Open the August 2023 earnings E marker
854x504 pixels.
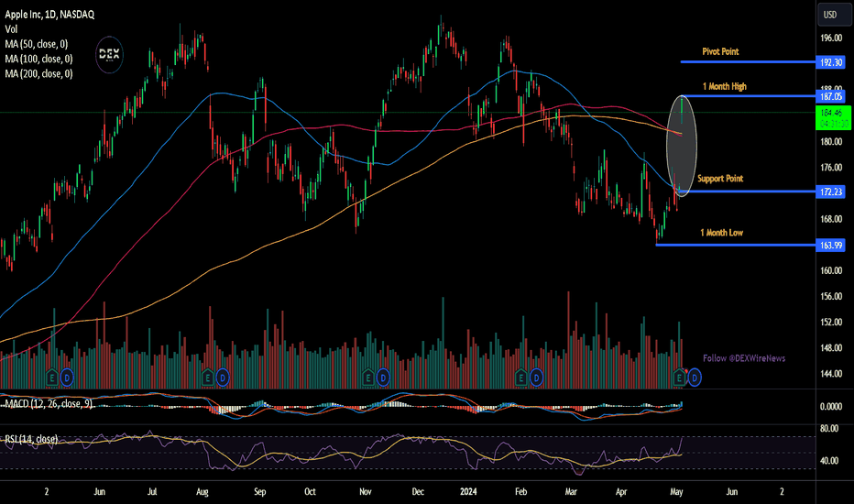click(x=207, y=377)
